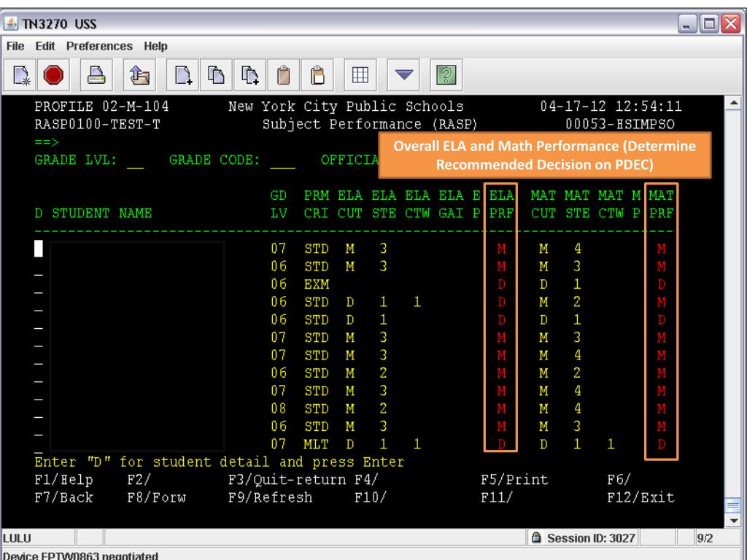
Task: Click the D field for the 07 MLT row
Action: (x=39, y=445)
